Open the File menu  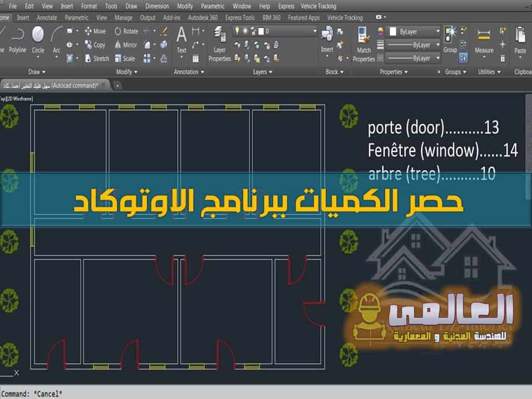pos(13,6)
